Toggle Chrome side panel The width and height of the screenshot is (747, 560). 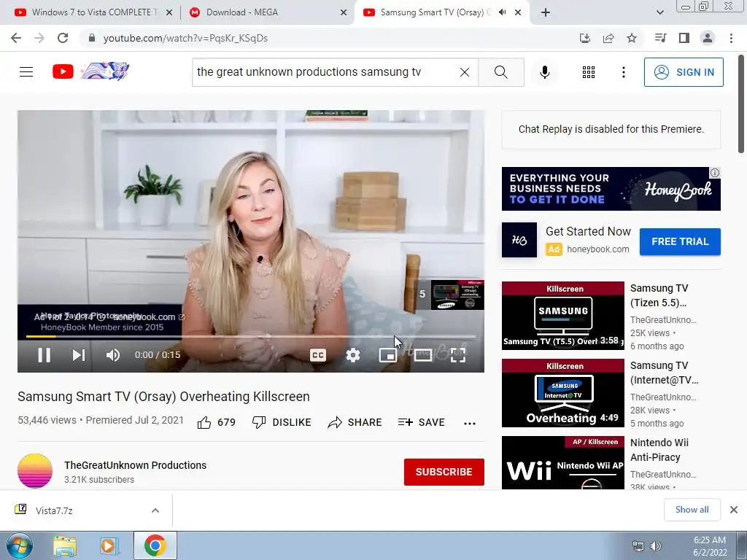tap(684, 38)
